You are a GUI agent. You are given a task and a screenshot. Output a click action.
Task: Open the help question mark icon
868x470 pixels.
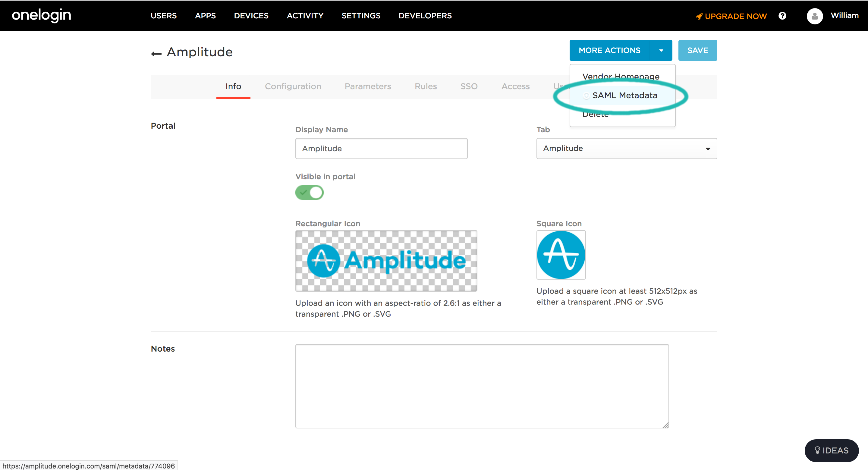(782, 16)
